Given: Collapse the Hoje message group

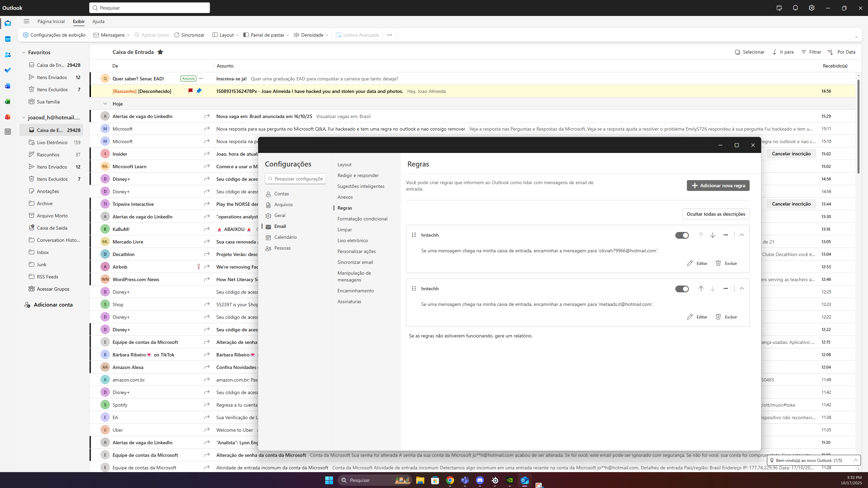Looking at the screenshot, I should 105,104.
